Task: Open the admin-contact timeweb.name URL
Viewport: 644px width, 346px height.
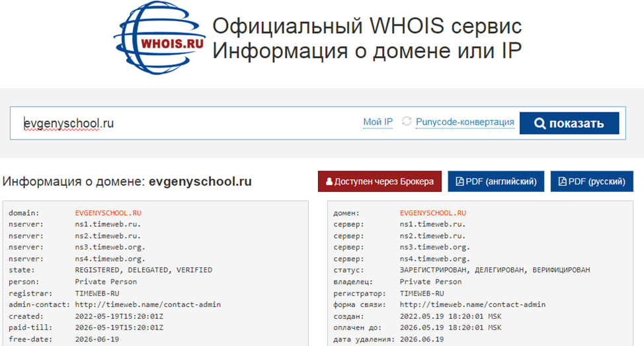Action: [148, 304]
